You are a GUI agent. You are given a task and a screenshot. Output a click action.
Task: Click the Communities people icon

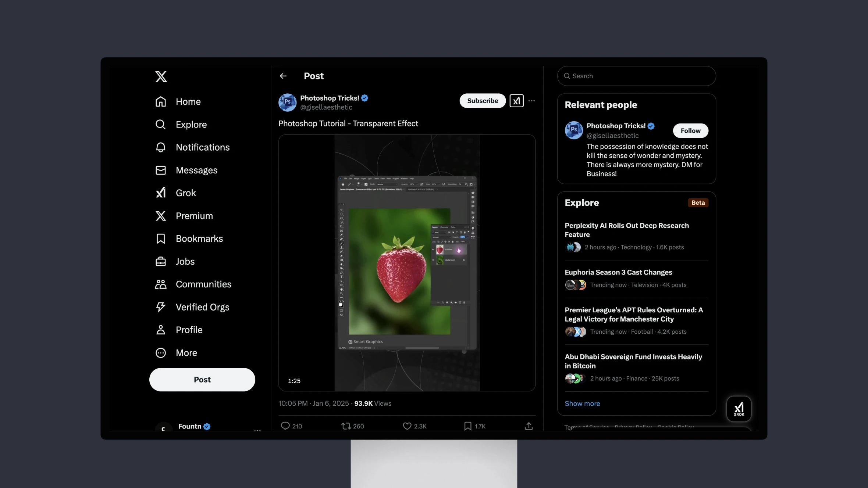[160, 284]
